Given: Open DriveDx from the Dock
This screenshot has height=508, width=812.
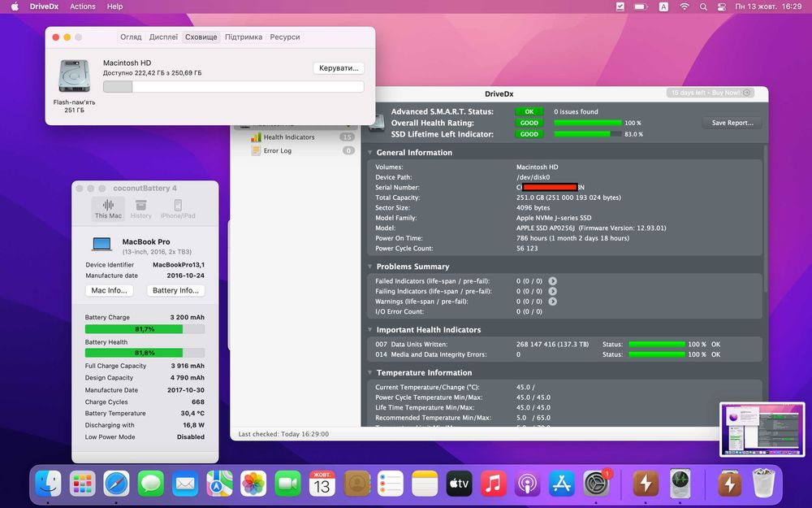Looking at the screenshot, I should tap(680, 484).
